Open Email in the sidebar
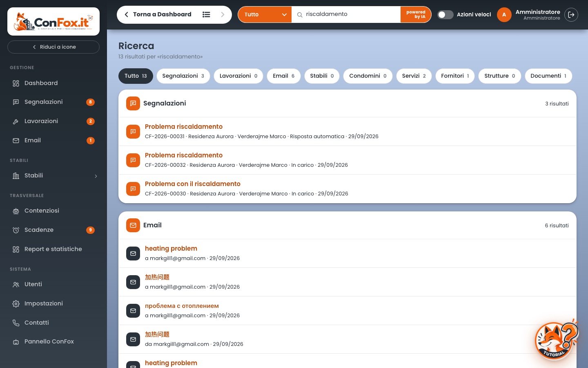 coord(53,140)
